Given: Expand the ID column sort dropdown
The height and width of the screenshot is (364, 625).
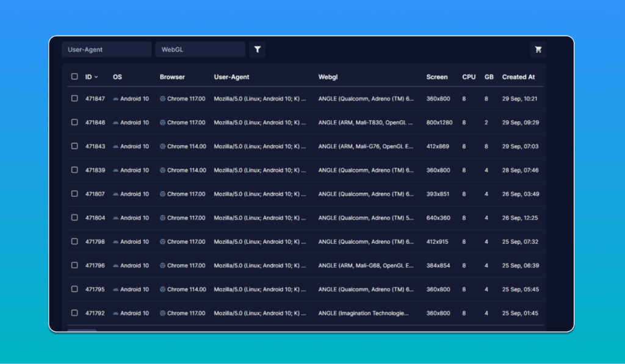Looking at the screenshot, I should pos(95,76).
